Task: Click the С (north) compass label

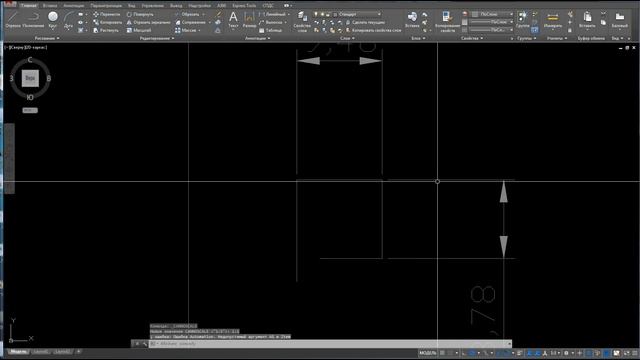Action: click(x=30, y=60)
